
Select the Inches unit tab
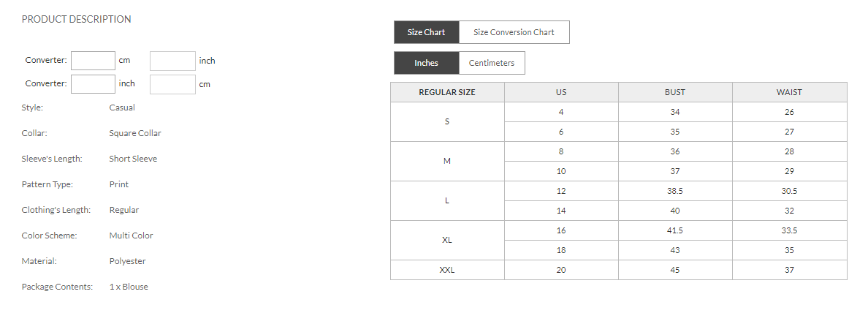426,63
